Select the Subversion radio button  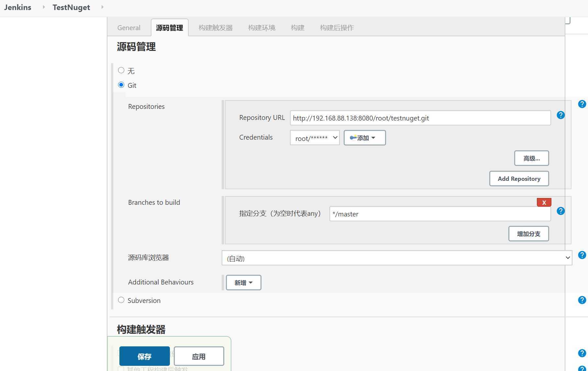[x=121, y=300]
